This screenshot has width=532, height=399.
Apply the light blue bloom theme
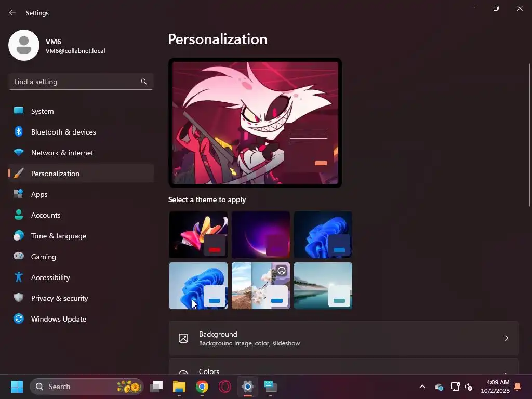pos(198,286)
